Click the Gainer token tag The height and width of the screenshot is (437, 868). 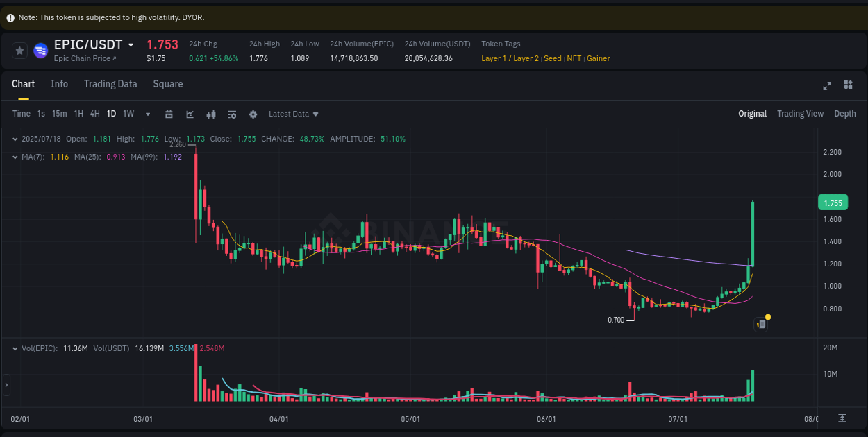click(x=598, y=58)
